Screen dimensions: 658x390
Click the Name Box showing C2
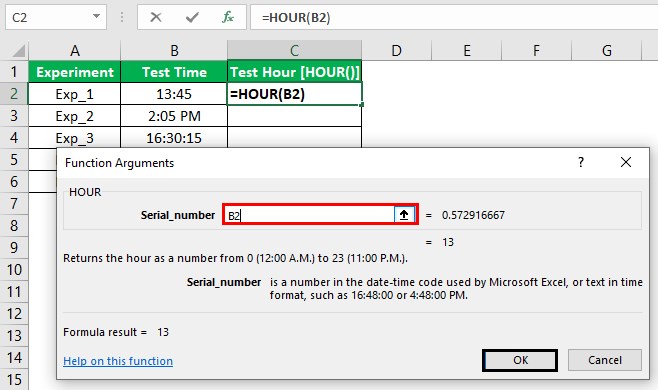coord(56,17)
